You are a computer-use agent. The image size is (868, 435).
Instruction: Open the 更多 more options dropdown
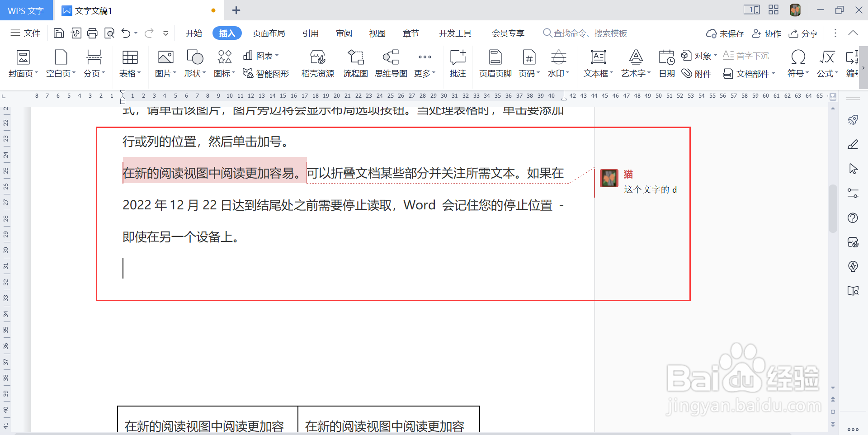pyautogui.click(x=425, y=63)
